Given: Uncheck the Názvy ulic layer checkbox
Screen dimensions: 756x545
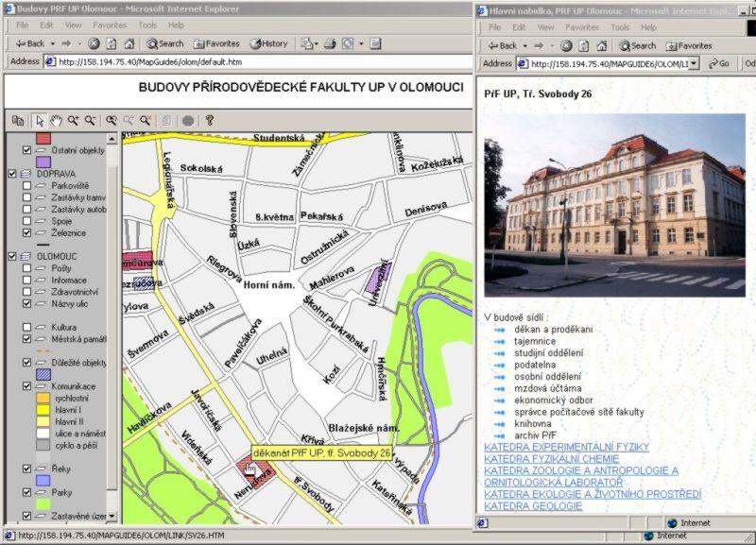Looking at the screenshot, I should pyautogui.click(x=27, y=303).
